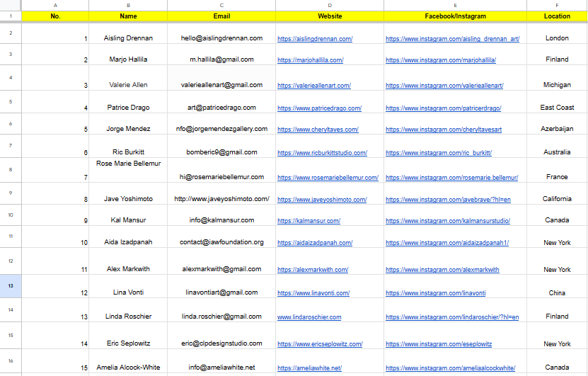Select the Michigan location cell
The image size is (588, 376).
557,78
